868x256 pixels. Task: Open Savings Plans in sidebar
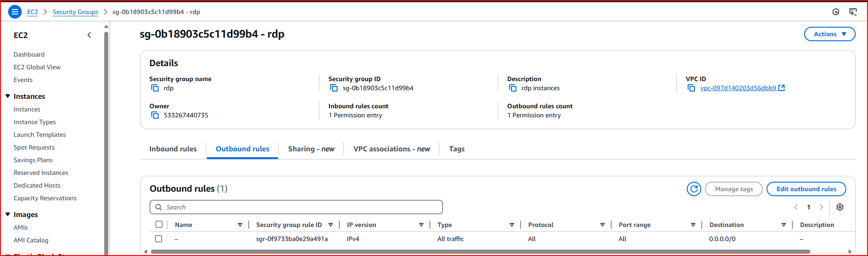click(33, 160)
